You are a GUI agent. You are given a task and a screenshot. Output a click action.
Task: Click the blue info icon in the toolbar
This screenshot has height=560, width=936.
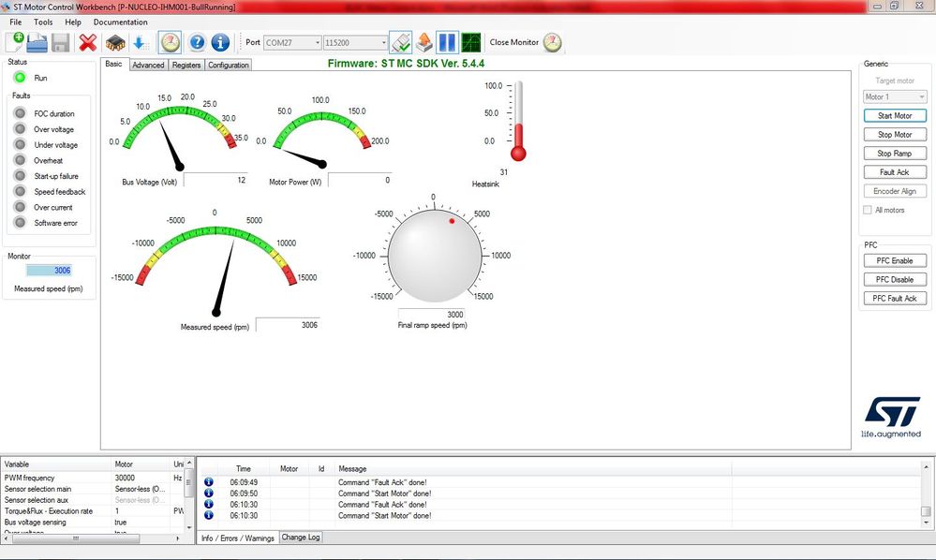coord(220,42)
